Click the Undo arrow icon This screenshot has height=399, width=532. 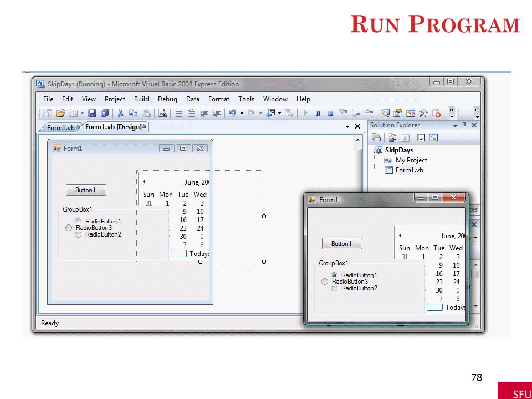[x=232, y=113]
